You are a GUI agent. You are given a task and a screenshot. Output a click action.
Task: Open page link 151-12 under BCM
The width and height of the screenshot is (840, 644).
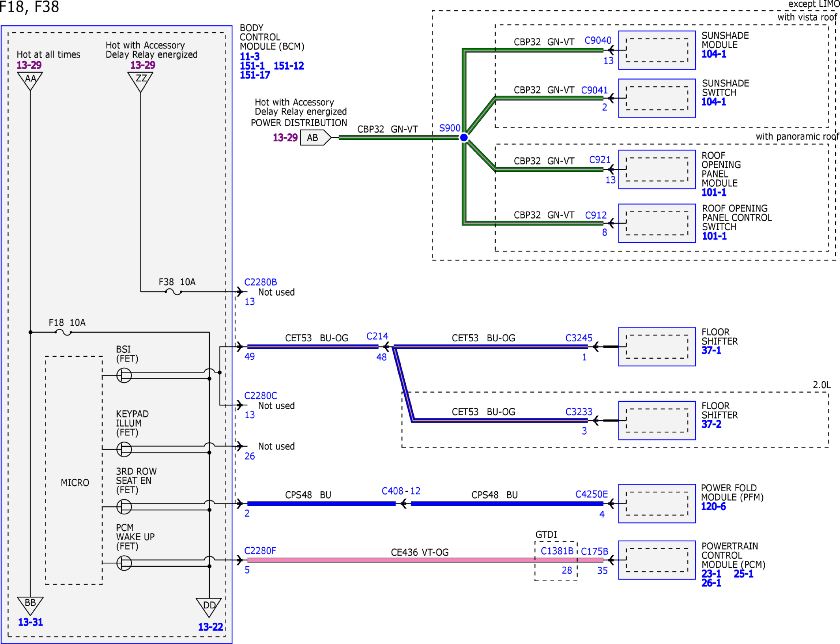pyautogui.click(x=289, y=66)
